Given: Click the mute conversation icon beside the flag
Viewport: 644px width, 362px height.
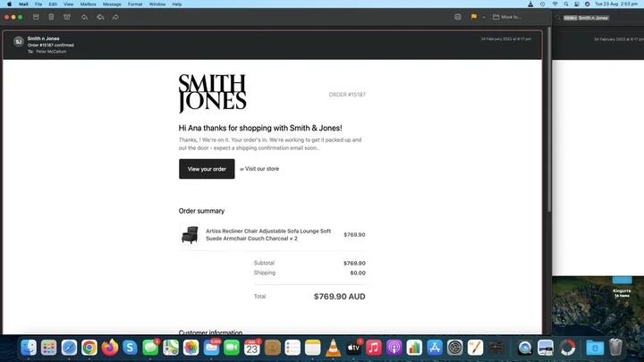Looking at the screenshot, I should pos(458,17).
